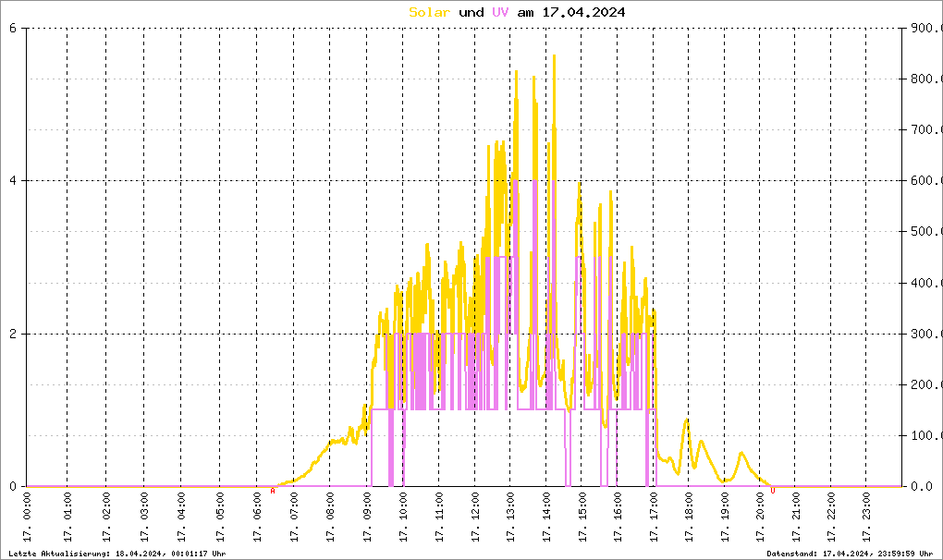943x560 pixels.
Task: Click the right axis value '500.0'
Action: [925, 231]
